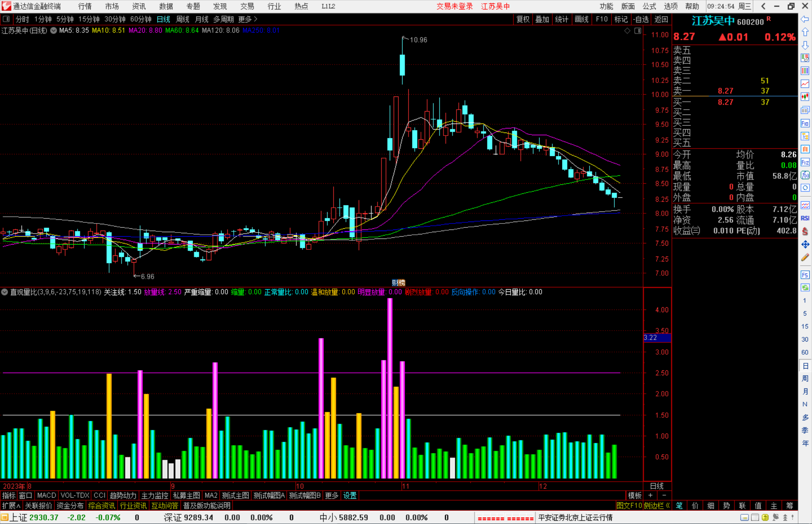
Task: Open the K-line candlestick icon in sidebar
Action: coord(805,97)
